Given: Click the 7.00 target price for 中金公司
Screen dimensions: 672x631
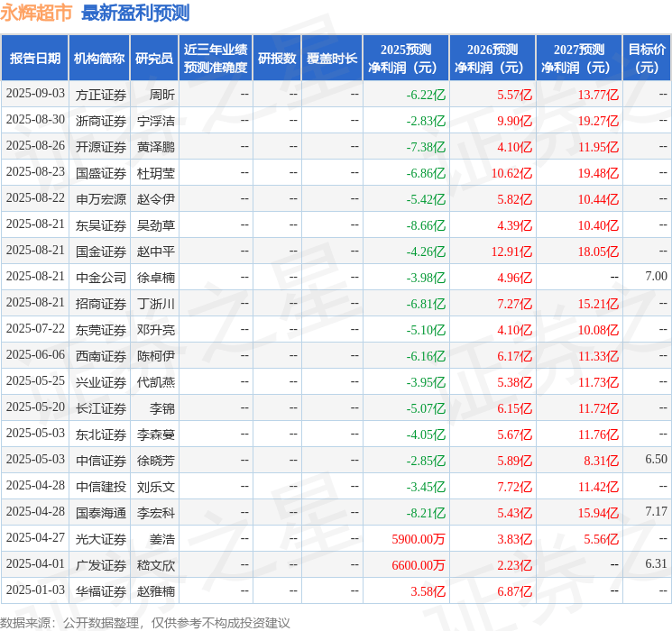Looking at the screenshot, I should pyautogui.click(x=656, y=277).
